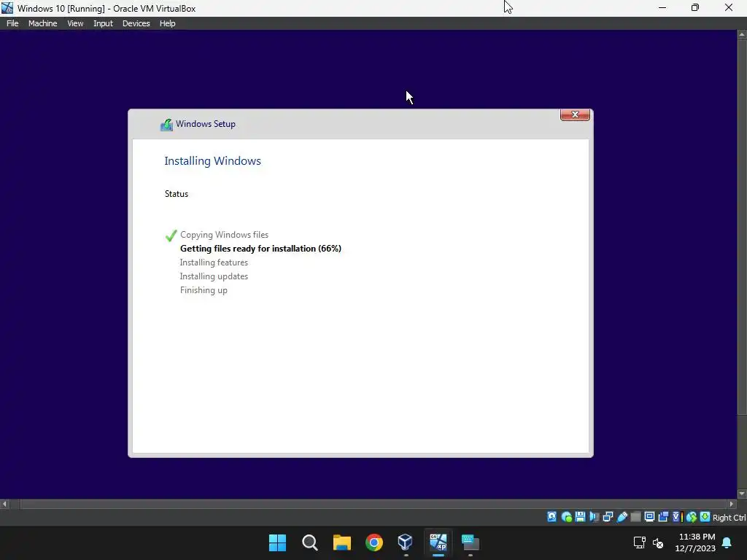Click the floppy disk status icon

[x=580, y=517]
